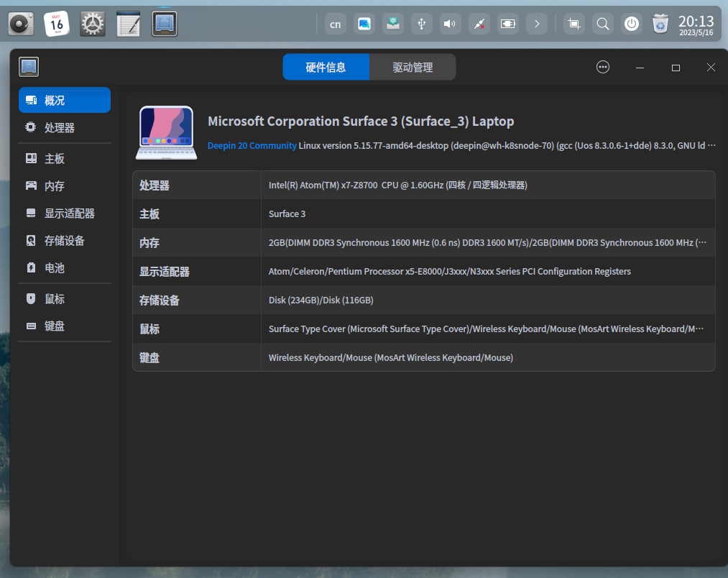728x578 pixels.
Task: Open the text editor notepad icon
Action: pyautogui.click(x=129, y=24)
